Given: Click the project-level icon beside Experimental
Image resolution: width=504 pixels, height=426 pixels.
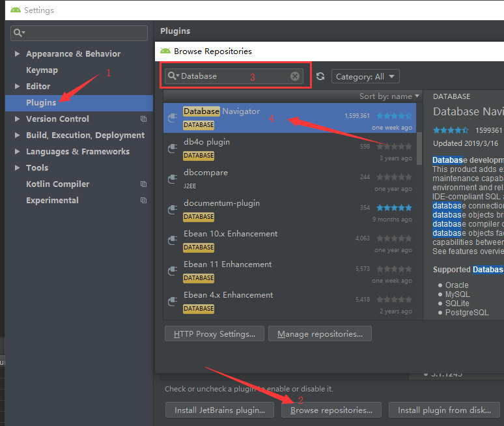Looking at the screenshot, I should [x=144, y=201].
